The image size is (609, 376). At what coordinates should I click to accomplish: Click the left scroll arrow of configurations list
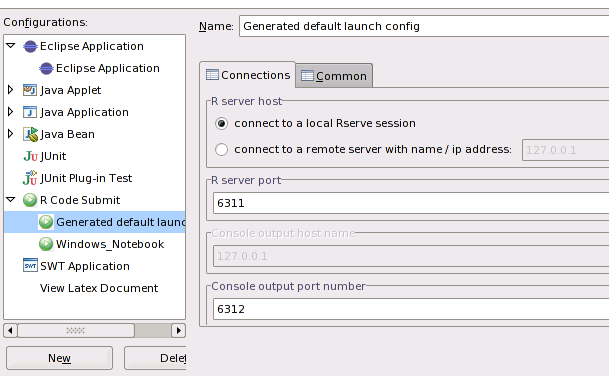pos(10,331)
